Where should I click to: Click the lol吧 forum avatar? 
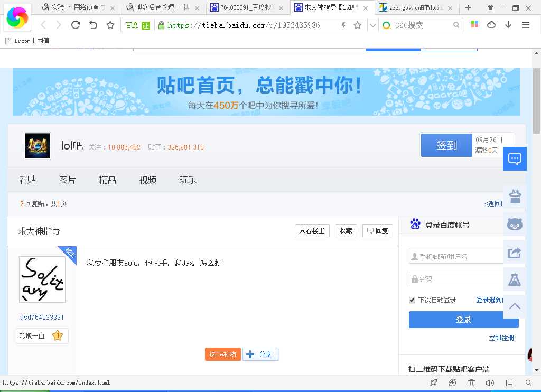38,146
